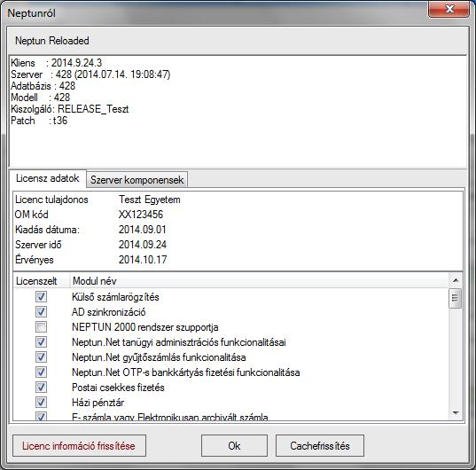This screenshot has width=476, height=470.
Task: Click the Teszt Egyetem license owner value
Action: [x=149, y=200]
